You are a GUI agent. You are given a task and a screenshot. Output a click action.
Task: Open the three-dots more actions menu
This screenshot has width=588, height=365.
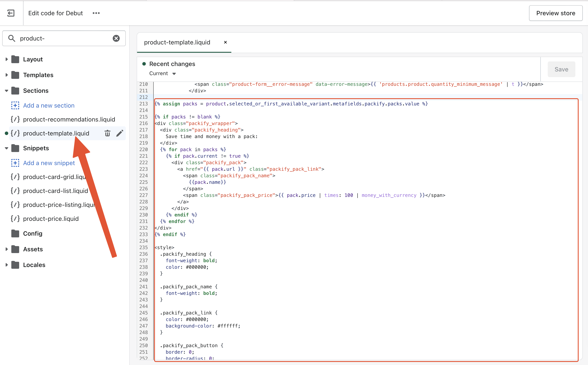tap(96, 13)
